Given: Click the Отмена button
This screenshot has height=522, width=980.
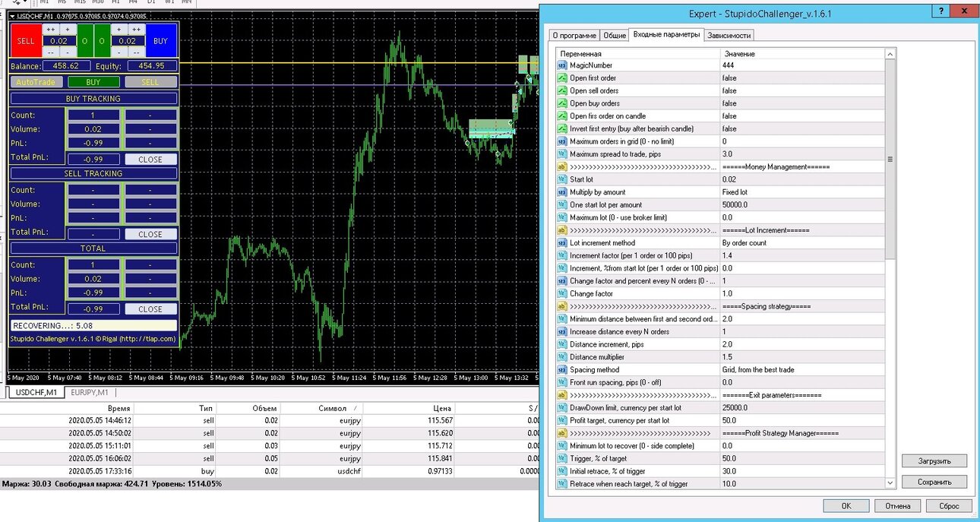Looking at the screenshot, I should pos(897,505).
